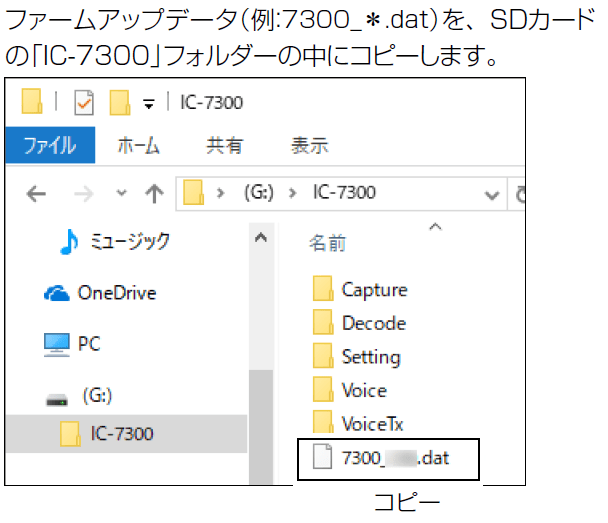Image resolution: width=608 pixels, height=523 pixels.
Task: Click the 名前 column header
Action: pyautogui.click(x=327, y=243)
